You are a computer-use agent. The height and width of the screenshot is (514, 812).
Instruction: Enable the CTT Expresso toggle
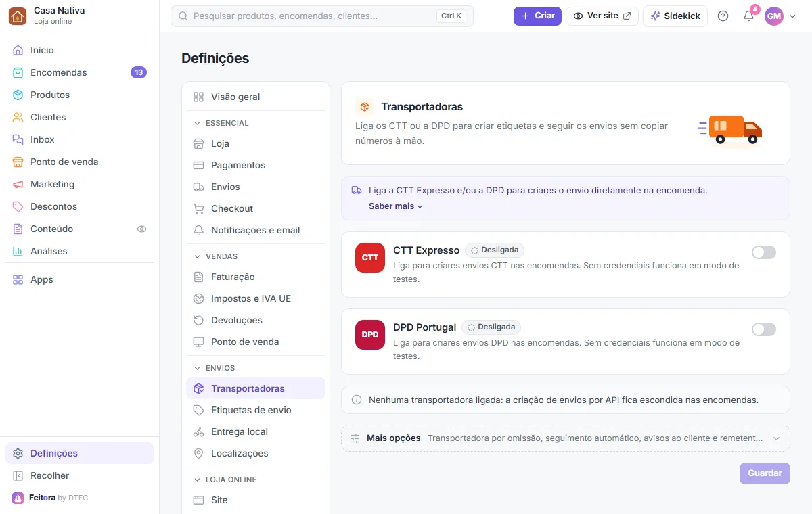point(764,252)
